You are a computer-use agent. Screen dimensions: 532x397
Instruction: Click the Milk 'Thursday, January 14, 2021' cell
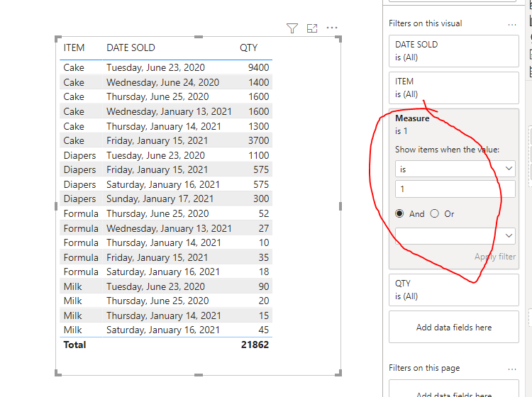click(164, 316)
